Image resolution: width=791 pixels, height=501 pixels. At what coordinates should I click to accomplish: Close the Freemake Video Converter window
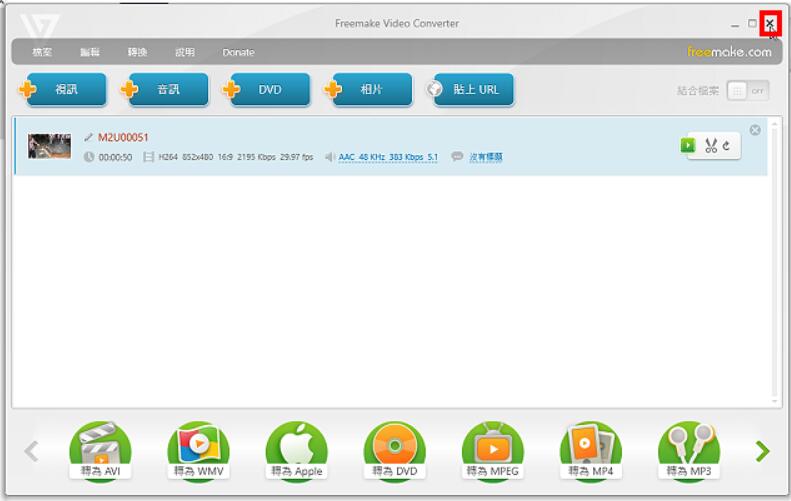[x=770, y=23]
